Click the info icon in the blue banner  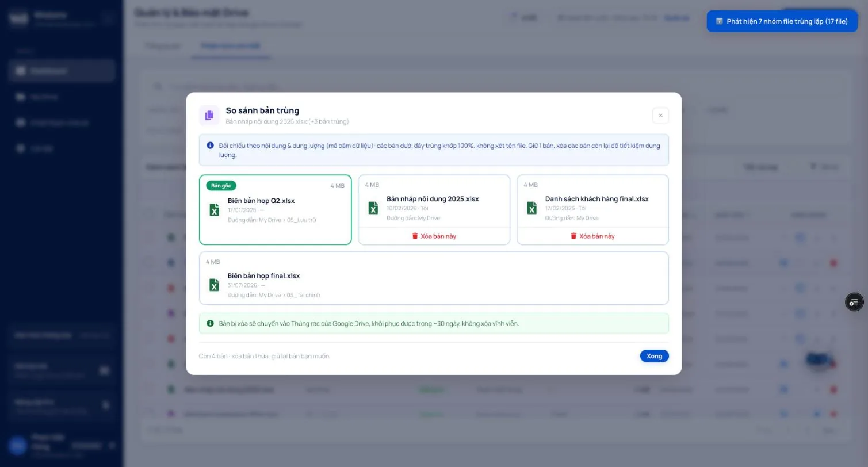point(211,146)
